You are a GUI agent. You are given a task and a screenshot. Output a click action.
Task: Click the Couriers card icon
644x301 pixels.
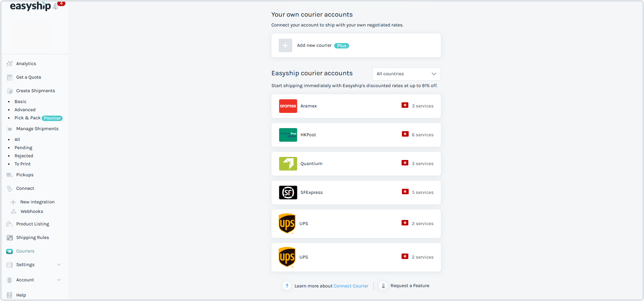(x=9, y=251)
